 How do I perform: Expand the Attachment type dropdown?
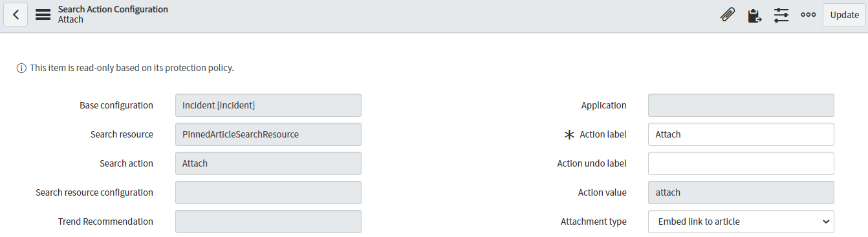coord(741,222)
